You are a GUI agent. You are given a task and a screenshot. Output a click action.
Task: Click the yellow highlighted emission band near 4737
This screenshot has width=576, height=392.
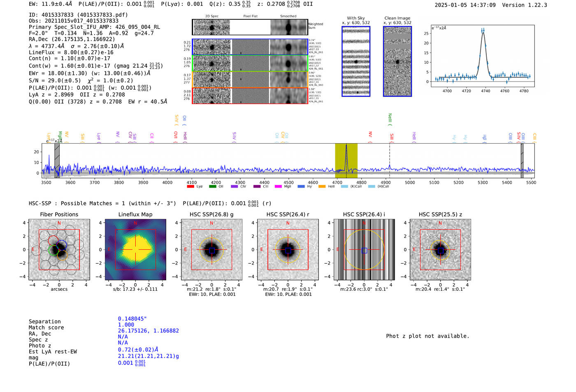[346, 160]
